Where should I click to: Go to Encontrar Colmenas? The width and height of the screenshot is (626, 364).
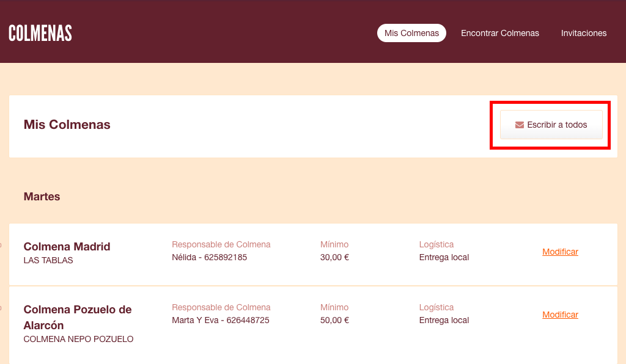[x=499, y=33]
